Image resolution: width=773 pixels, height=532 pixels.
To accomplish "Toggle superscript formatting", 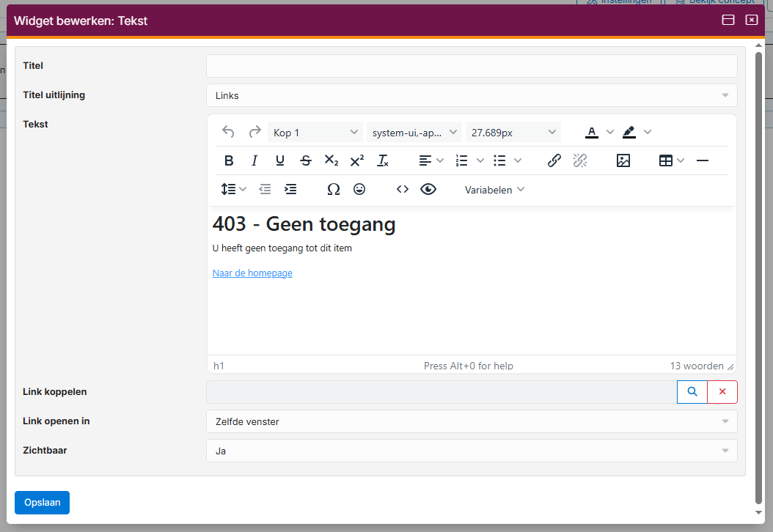I will 357,160.
